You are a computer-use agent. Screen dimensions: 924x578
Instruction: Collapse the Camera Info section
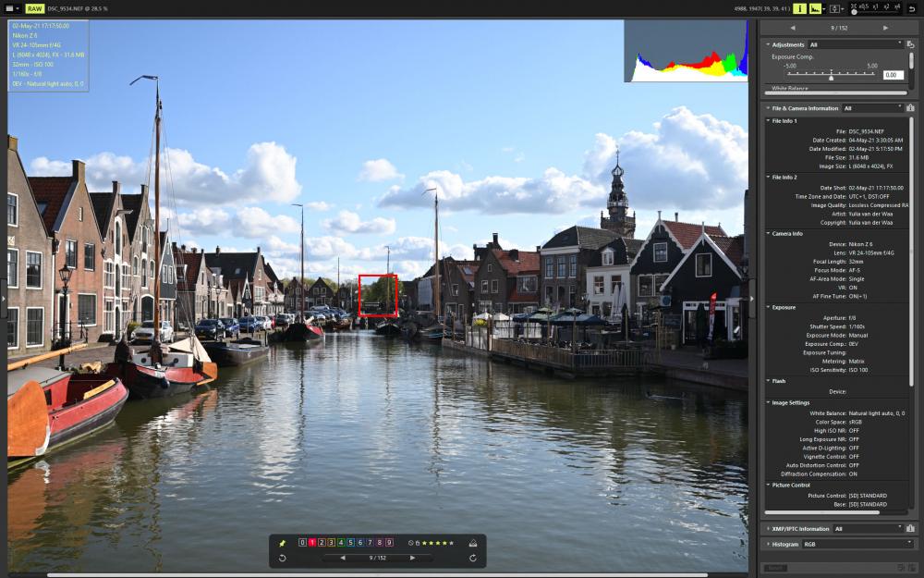click(x=769, y=234)
